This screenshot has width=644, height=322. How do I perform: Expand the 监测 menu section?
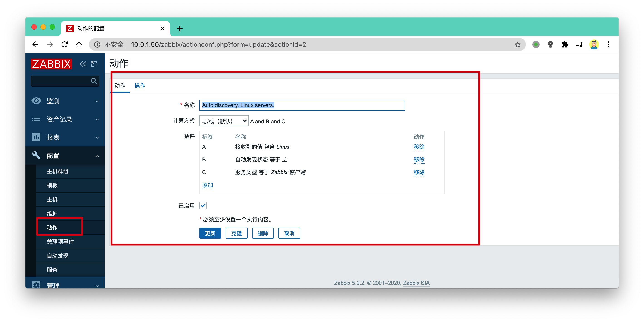click(x=65, y=101)
